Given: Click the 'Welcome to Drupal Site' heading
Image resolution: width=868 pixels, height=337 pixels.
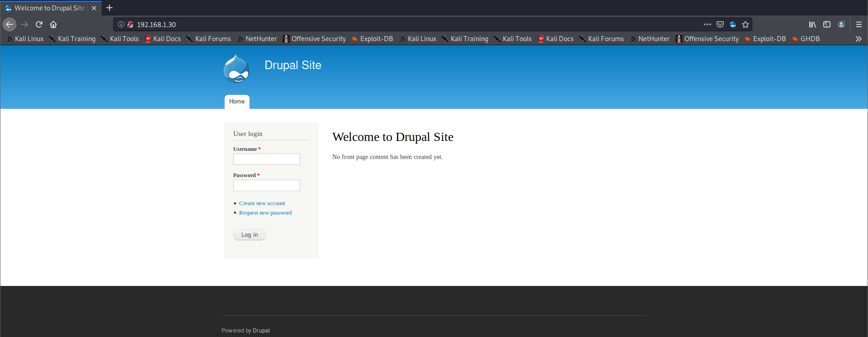Looking at the screenshot, I should pyautogui.click(x=393, y=137).
